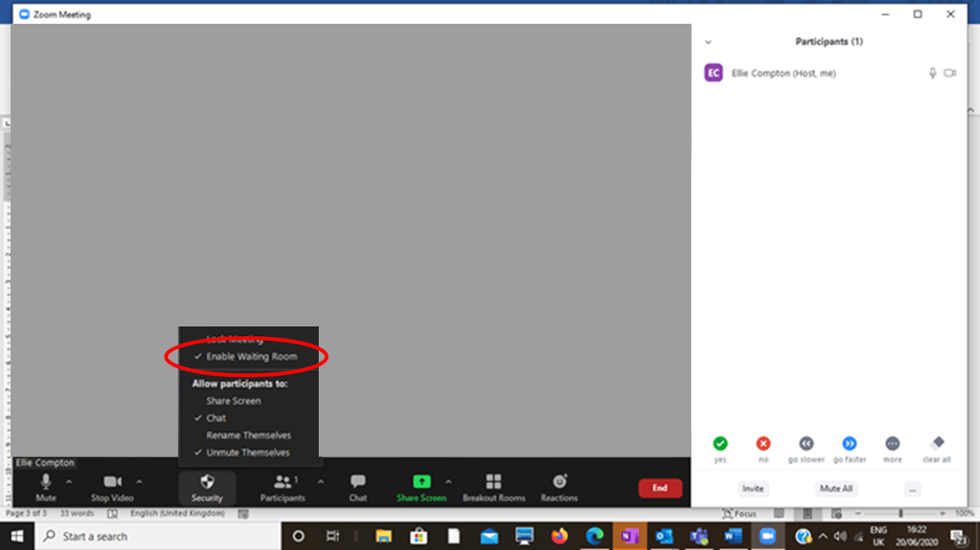Adjust Word zoom slider handle
Viewport: 980px width, 550px height.
pos(901,514)
